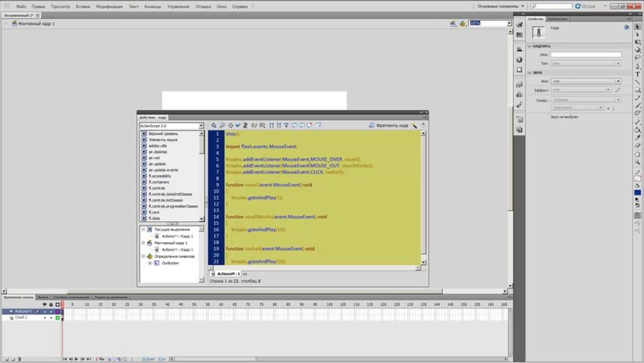The height and width of the screenshot is (363, 644).
Task: Open the stroke color swatch in tools panel
Action: pos(637,178)
